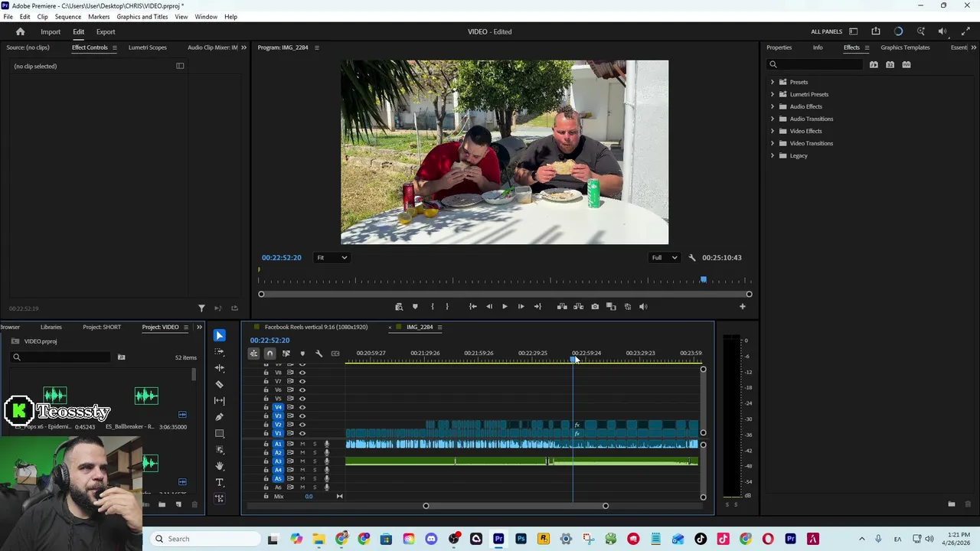
Task: Click Mark Out in Program monitor
Action: 447,306
